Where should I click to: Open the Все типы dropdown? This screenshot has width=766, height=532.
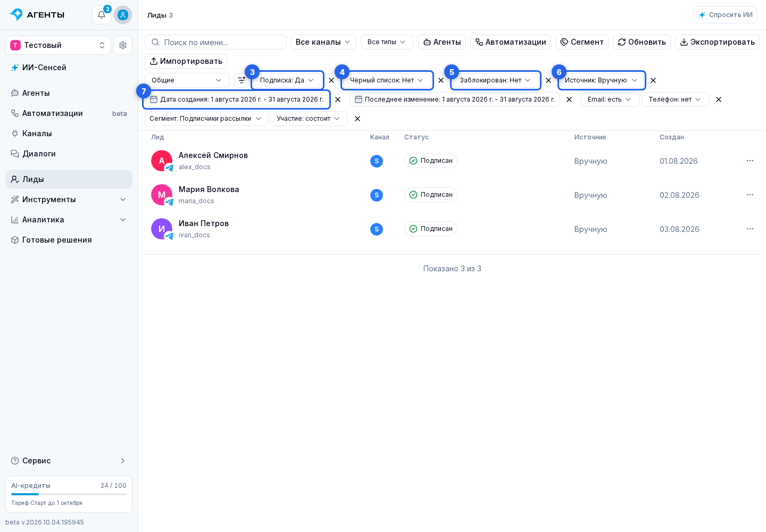(387, 42)
